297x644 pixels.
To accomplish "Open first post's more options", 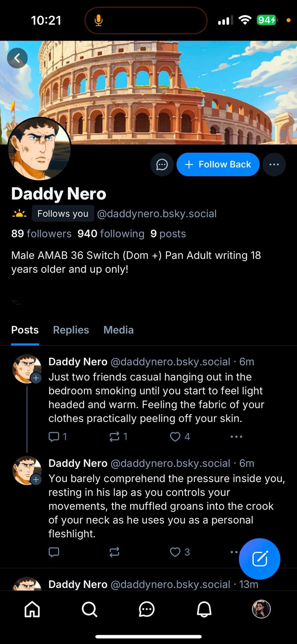I will pos(236,437).
